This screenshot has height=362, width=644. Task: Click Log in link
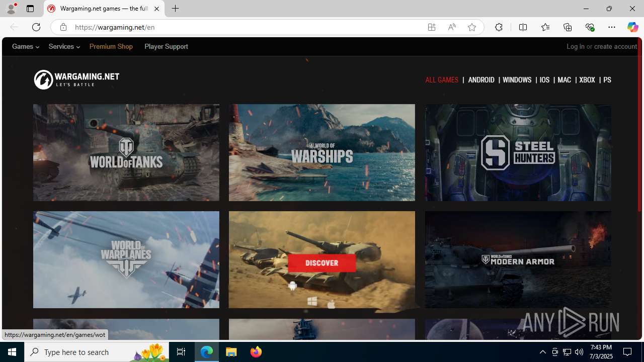(x=576, y=46)
